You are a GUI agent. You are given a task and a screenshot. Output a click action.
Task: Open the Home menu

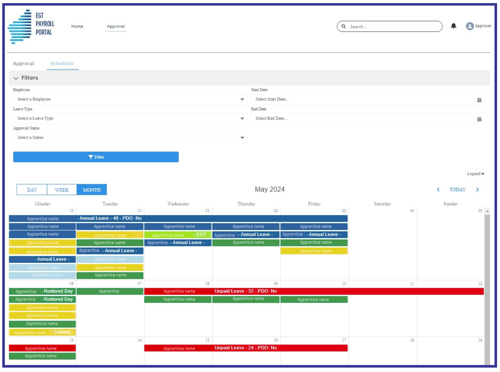coord(77,26)
